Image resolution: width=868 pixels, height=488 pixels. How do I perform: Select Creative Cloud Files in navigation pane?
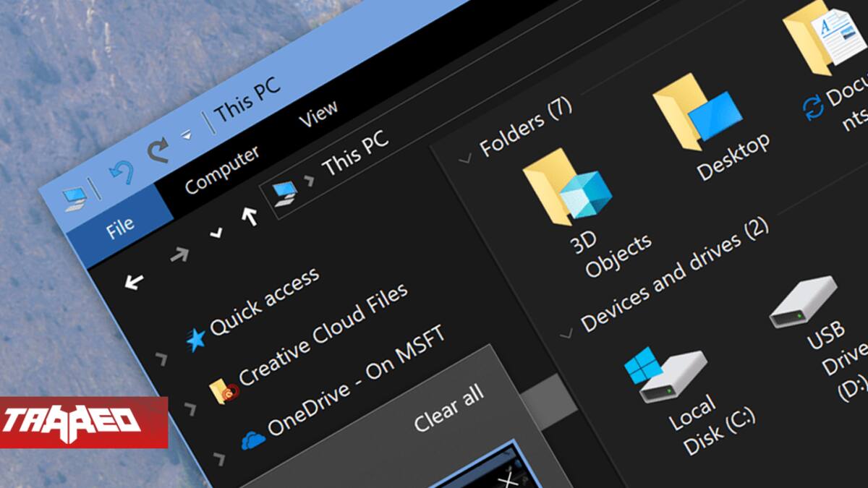pos(323,334)
